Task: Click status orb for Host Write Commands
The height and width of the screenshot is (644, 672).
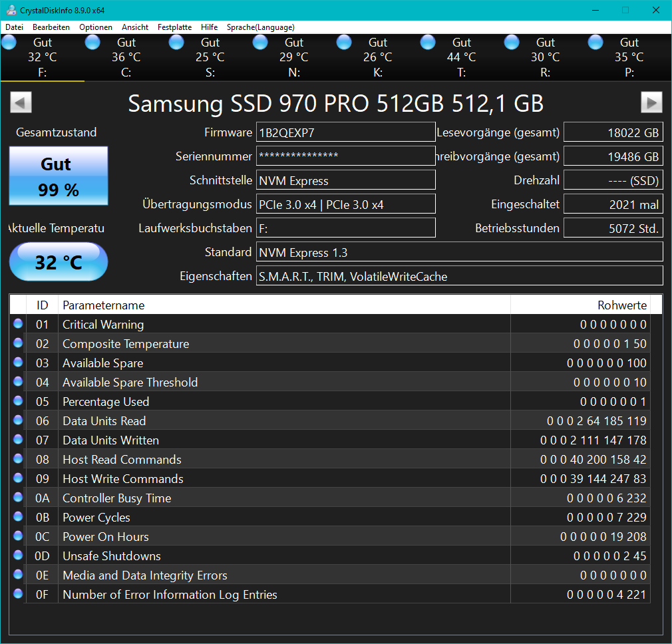Action: [18, 478]
